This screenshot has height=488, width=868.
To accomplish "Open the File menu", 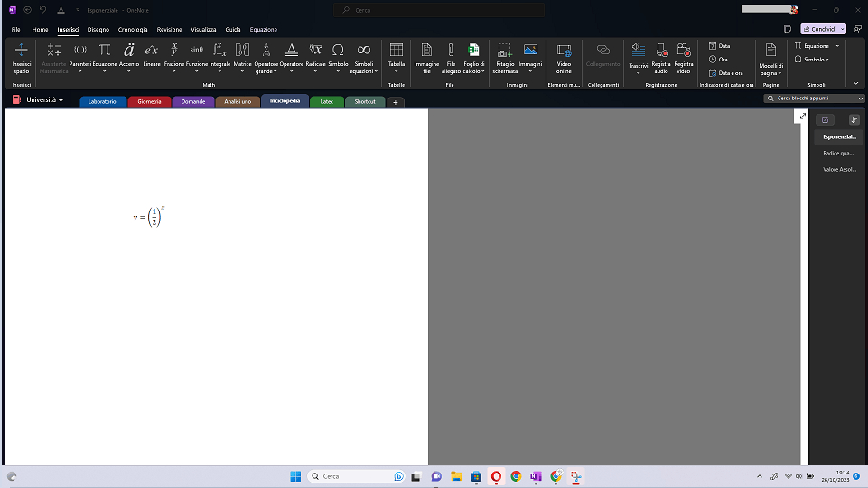I will pyautogui.click(x=15, y=29).
